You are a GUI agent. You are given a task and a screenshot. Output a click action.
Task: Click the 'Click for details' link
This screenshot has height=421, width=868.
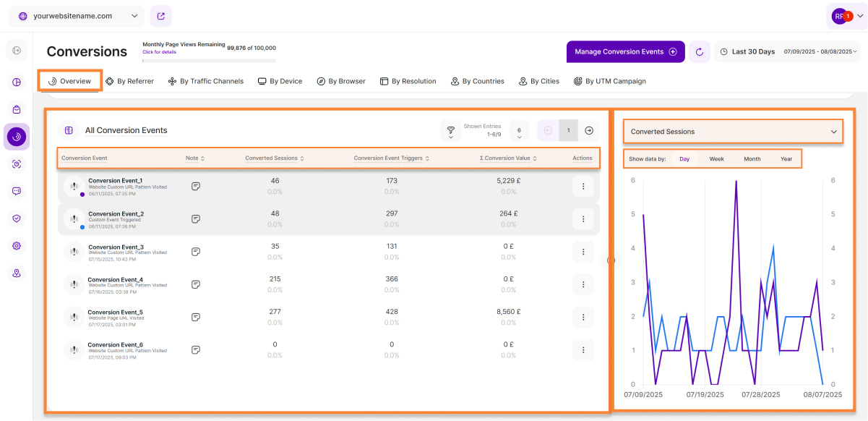click(160, 52)
